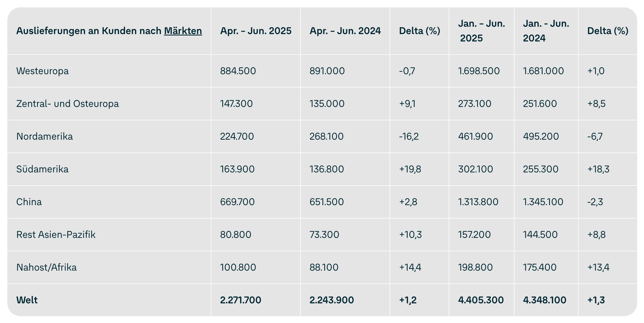Click the Südamerika row label
Screen dimensions: 644x323
pyautogui.click(x=43, y=169)
